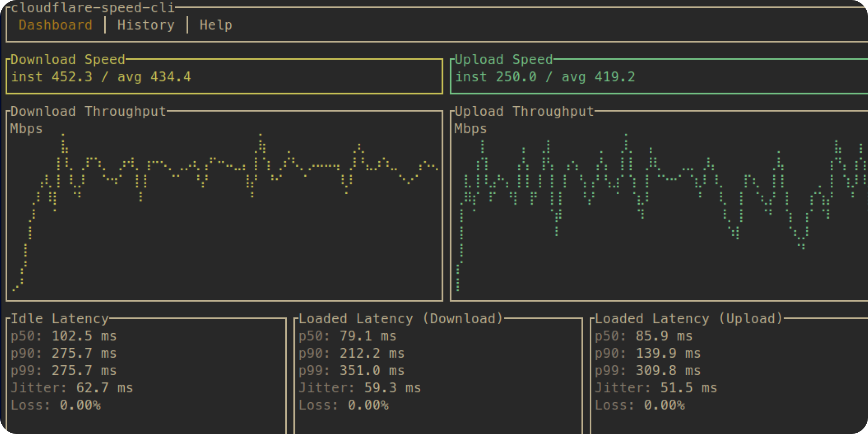The width and height of the screenshot is (868, 434).
Task: Select the Loaded Latency (Download) panel title
Action: tap(401, 319)
